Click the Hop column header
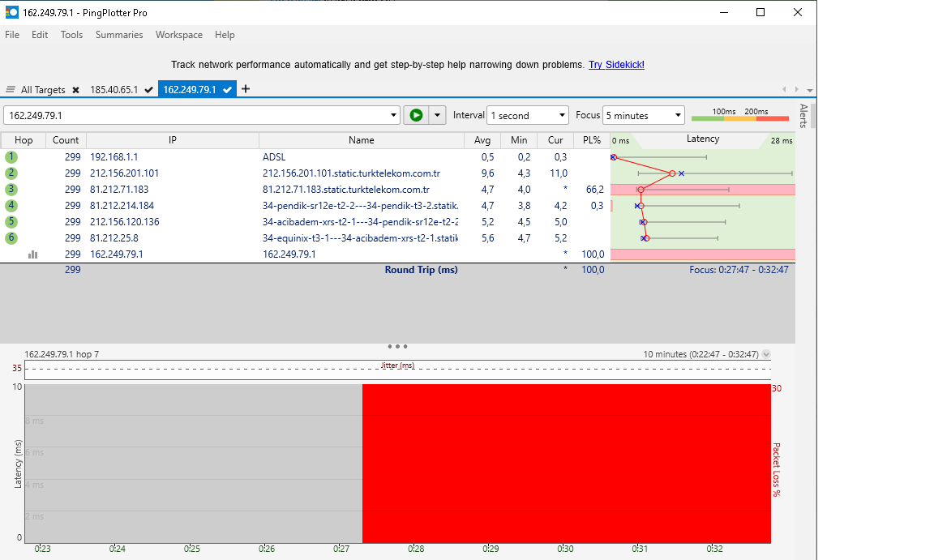The height and width of the screenshot is (560, 934). click(x=24, y=140)
